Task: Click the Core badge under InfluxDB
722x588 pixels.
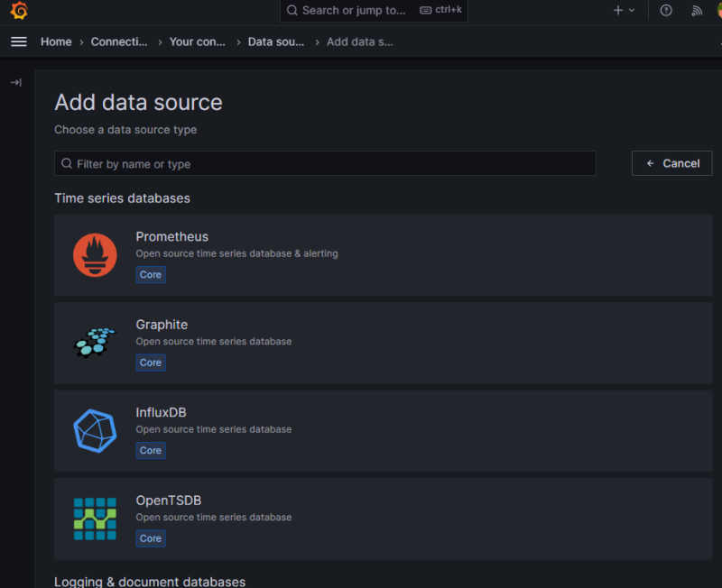Action: click(151, 451)
